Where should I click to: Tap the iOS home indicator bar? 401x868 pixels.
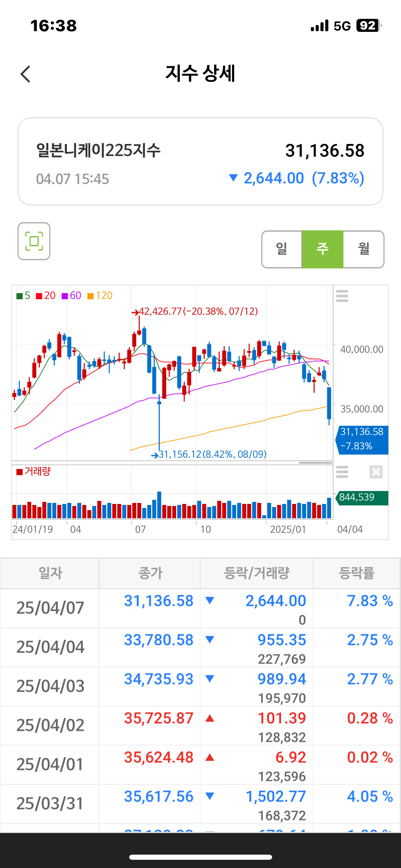pyautogui.click(x=200, y=857)
